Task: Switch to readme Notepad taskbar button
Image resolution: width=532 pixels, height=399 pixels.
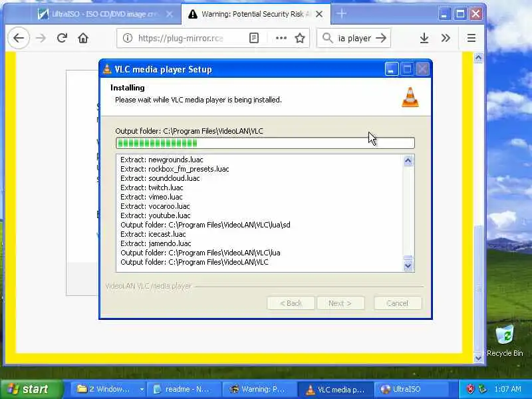Action: click(x=184, y=389)
